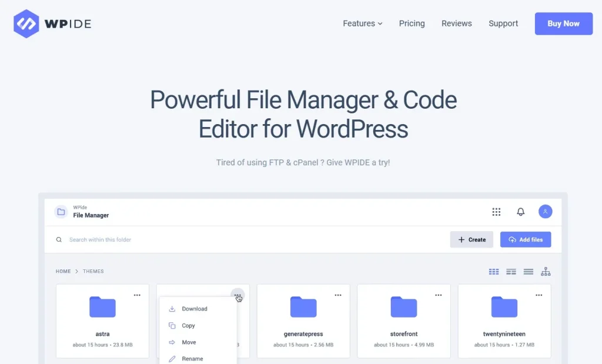Click the WPIDE wordmark text
The height and width of the screenshot is (364, 602).
pyautogui.click(x=68, y=24)
